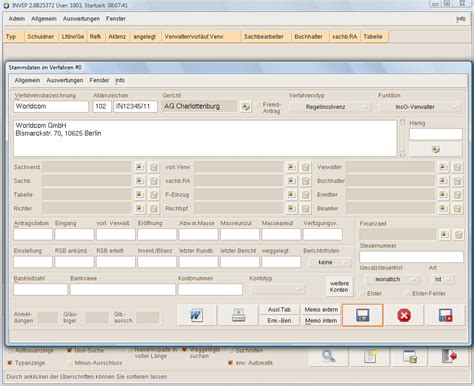Open the person picker icon for Sachverst.
Screen dimensions: 474x386
click(x=140, y=167)
